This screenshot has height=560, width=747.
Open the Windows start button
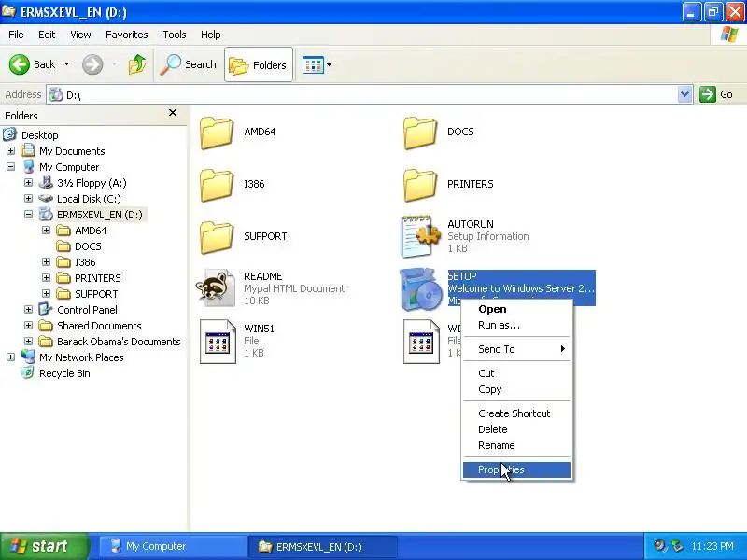click(44, 546)
